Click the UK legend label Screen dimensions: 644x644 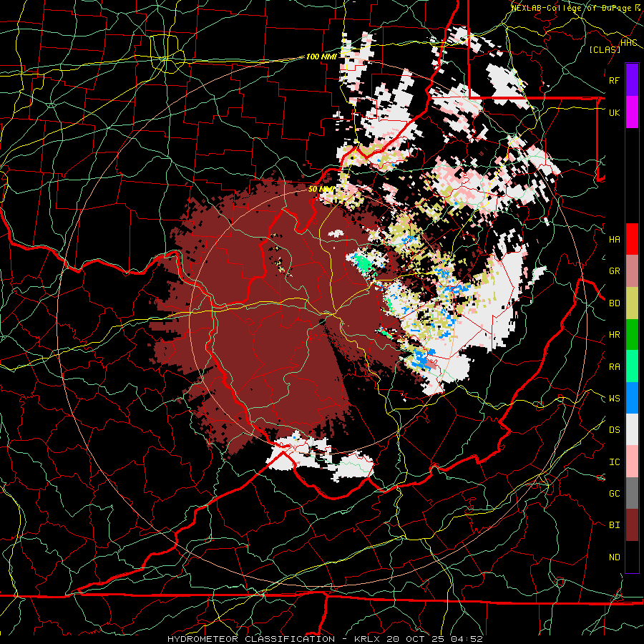[614, 112]
